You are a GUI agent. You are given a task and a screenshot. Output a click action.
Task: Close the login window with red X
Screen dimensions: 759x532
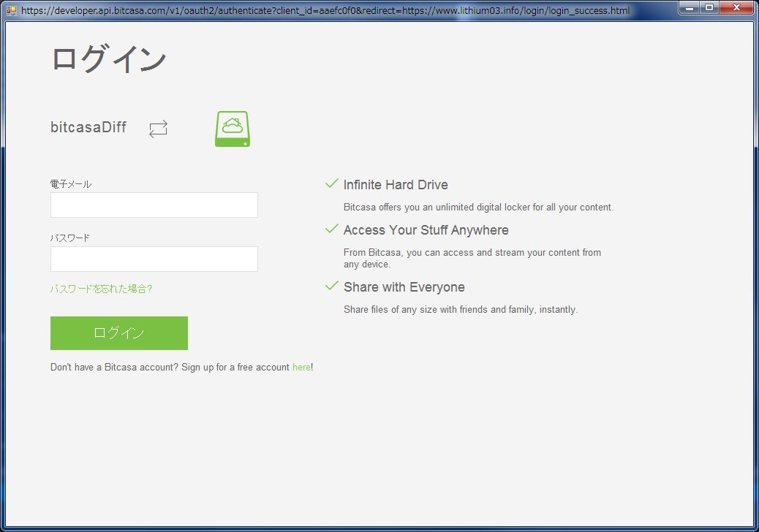click(x=735, y=8)
